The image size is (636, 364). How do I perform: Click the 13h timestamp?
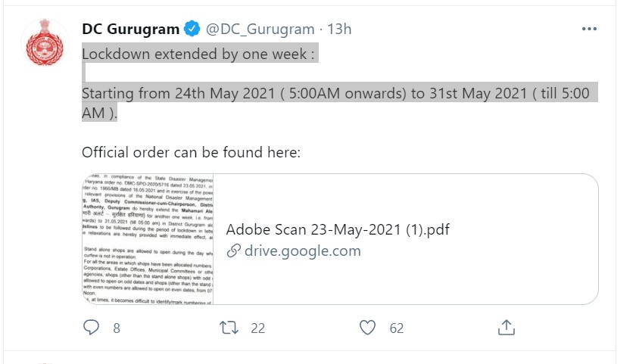coord(339,30)
